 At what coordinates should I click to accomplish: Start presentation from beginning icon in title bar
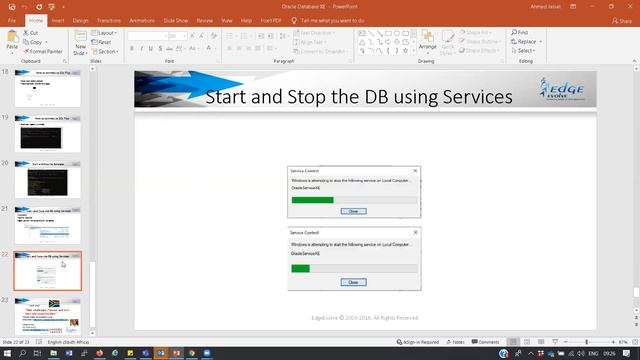tap(51, 7)
